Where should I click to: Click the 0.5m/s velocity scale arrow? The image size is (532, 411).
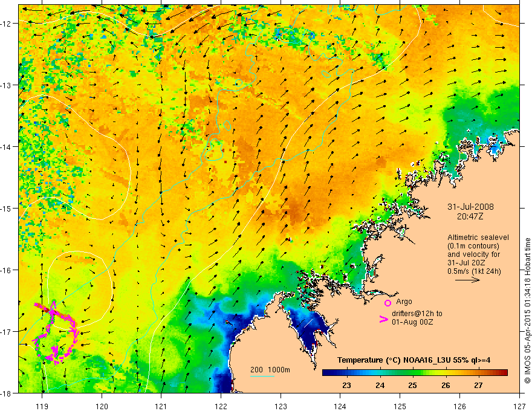pos(467,280)
